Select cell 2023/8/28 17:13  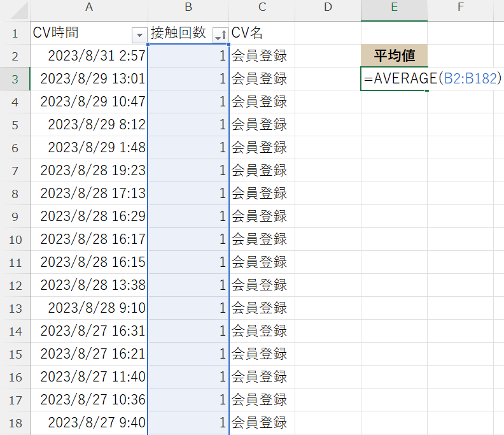(89, 194)
